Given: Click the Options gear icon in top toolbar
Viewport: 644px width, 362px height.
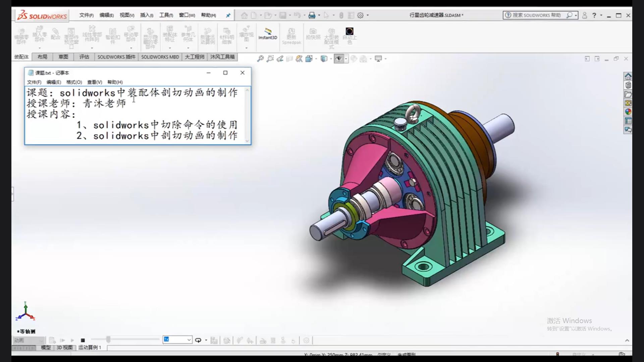Looking at the screenshot, I should tap(360, 15).
